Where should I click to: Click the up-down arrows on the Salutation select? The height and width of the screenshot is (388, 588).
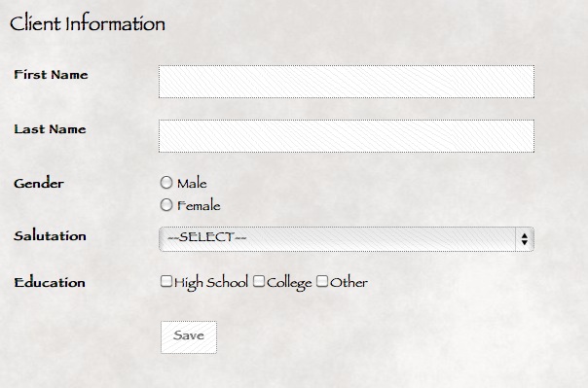pyautogui.click(x=525, y=239)
